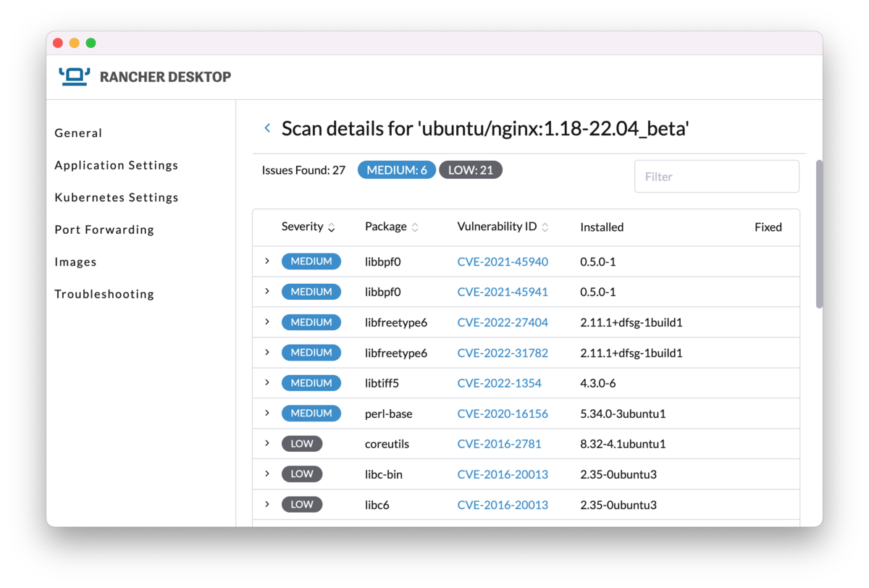Expand the CVE-2021-45941 row
The width and height of the screenshot is (869, 588).
click(x=267, y=291)
